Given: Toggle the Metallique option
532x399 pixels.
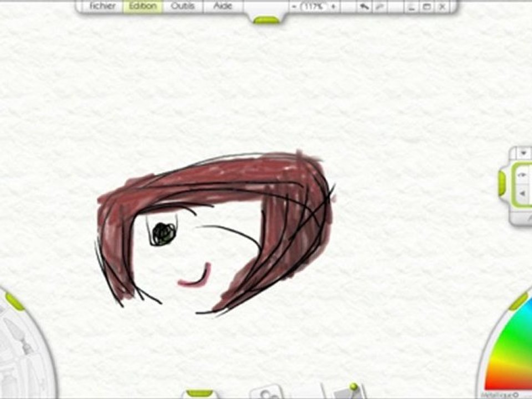Looking at the screenshot, I should tap(500, 396).
